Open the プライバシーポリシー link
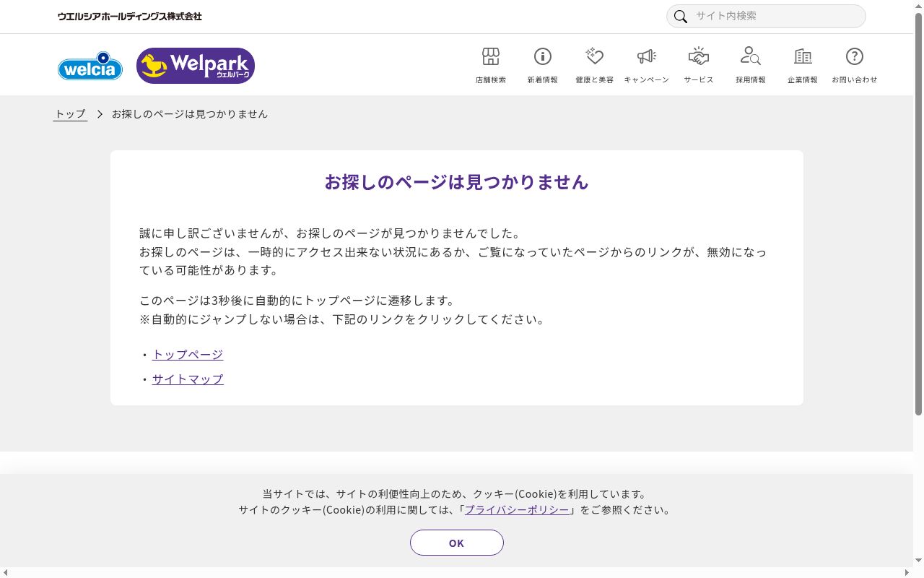This screenshot has height=578, width=924. coord(517,510)
